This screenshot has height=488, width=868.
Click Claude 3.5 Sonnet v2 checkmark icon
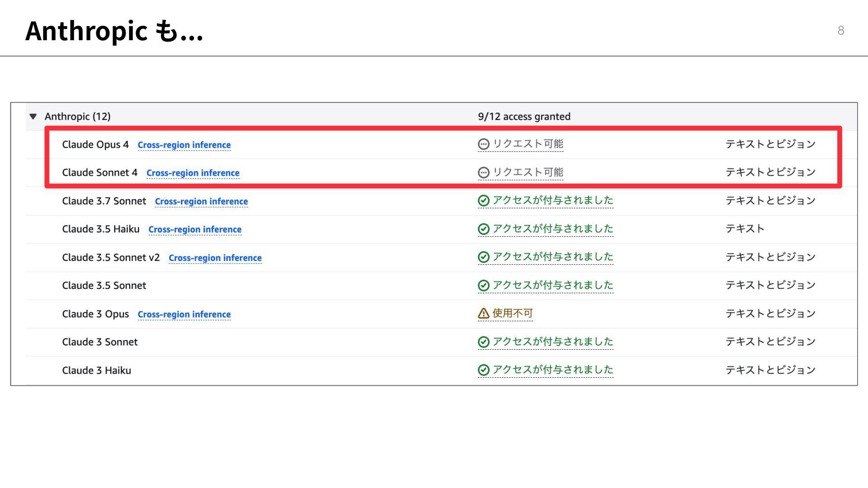click(x=483, y=257)
